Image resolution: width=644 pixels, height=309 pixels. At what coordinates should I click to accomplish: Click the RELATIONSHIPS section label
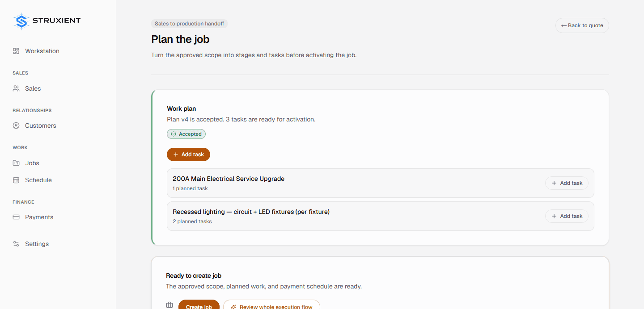[32, 110]
